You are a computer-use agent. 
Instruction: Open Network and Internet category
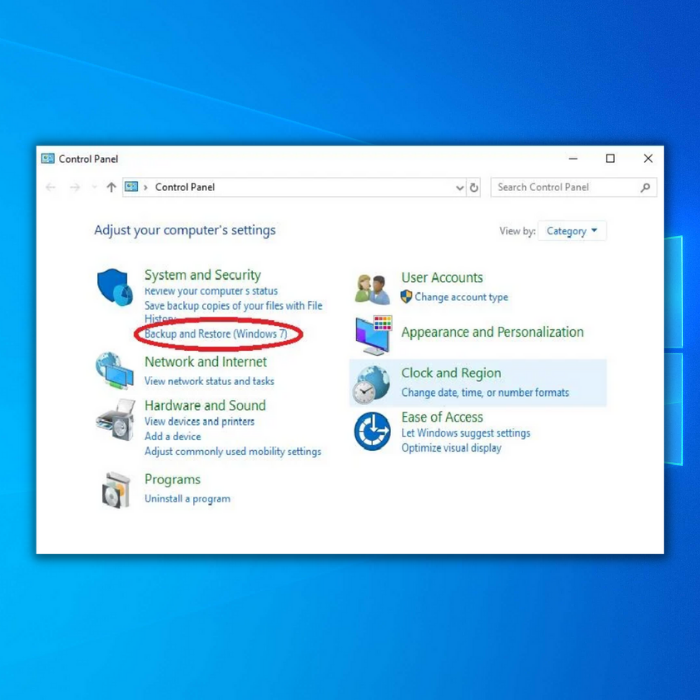(206, 362)
